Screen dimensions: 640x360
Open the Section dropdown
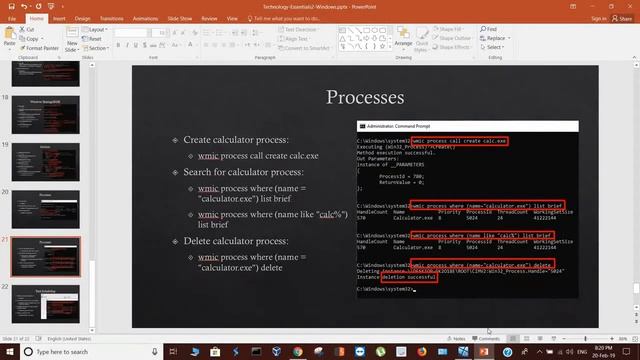pos(96,48)
